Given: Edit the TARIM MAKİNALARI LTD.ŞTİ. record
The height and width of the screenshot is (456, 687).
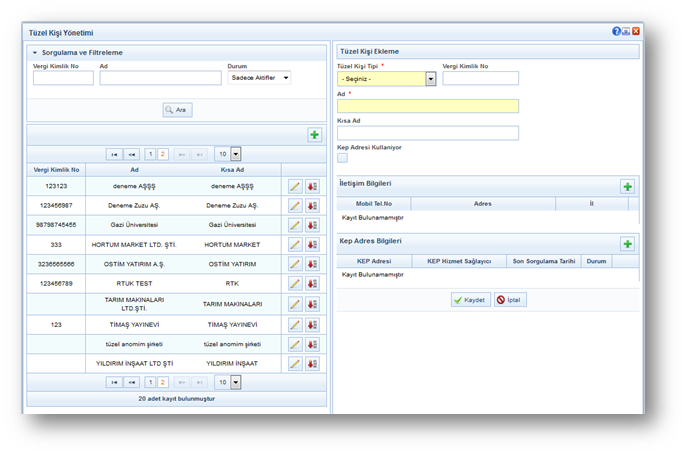Looking at the screenshot, I should click(295, 304).
